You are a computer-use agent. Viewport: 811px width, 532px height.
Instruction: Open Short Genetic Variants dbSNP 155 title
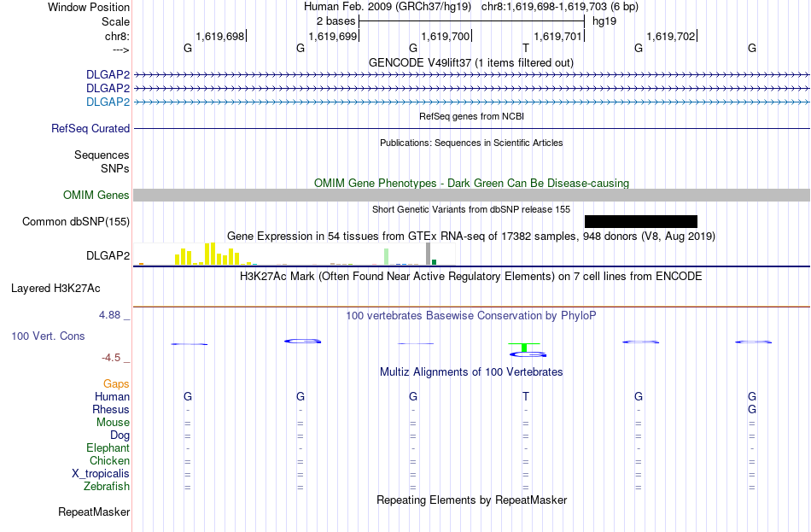tap(471, 209)
